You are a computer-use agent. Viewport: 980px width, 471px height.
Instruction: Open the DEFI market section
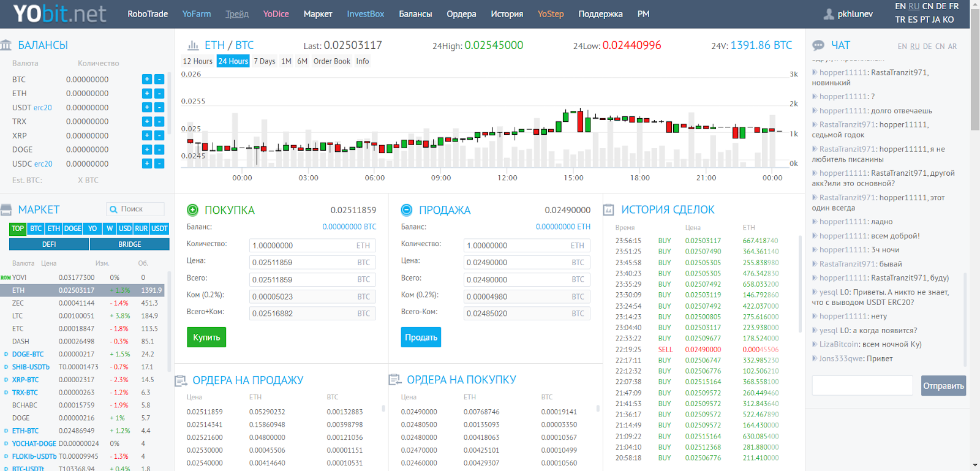49,244
